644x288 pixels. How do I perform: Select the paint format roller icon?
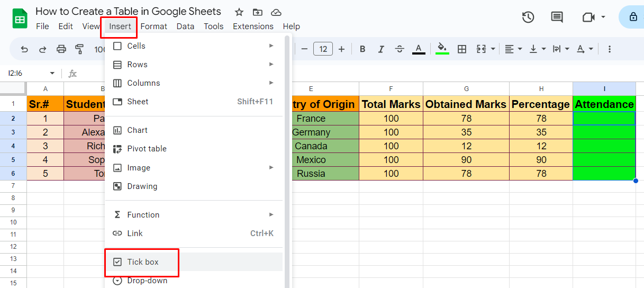[79, 49]
